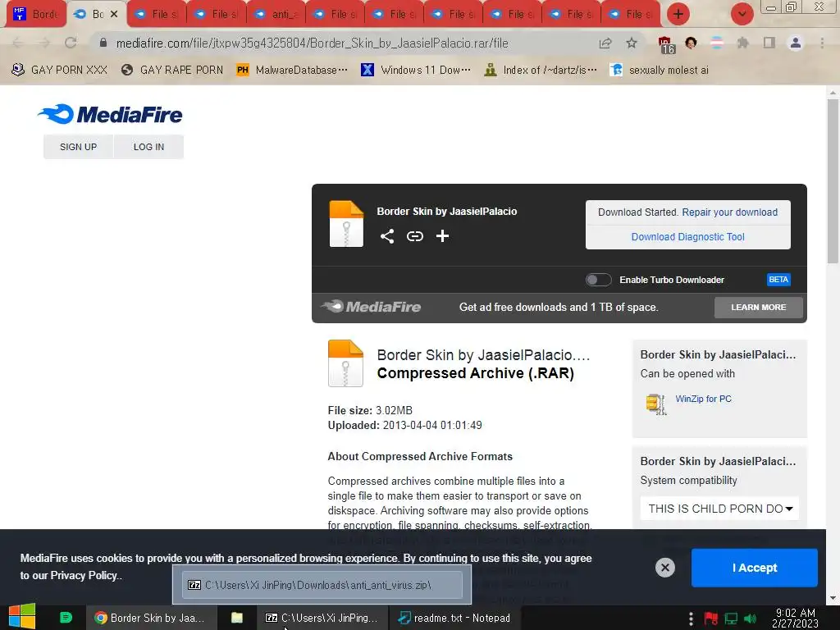Click the Compressed Archive (.RAR) heading
840x630 pixels.
[x=475, y=373]
